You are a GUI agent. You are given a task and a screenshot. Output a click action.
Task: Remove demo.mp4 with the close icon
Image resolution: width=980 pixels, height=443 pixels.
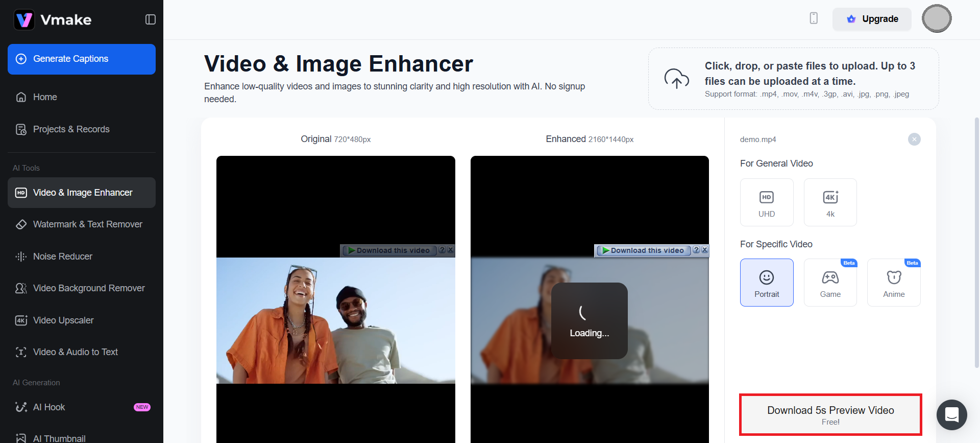coord(914,139)
